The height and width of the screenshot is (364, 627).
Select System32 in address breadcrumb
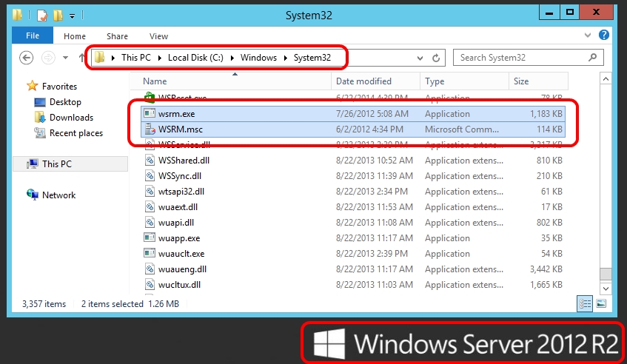point(312,58)
